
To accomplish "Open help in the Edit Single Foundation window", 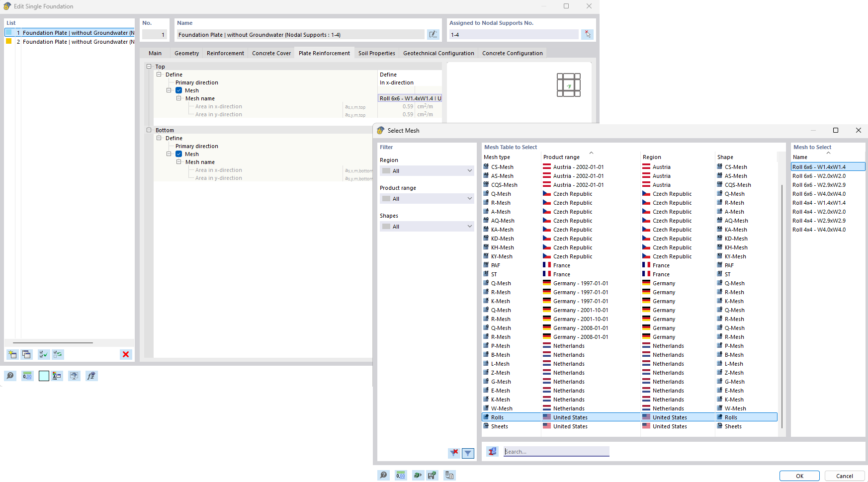I will pyautogui.click(x=10, y=376).
